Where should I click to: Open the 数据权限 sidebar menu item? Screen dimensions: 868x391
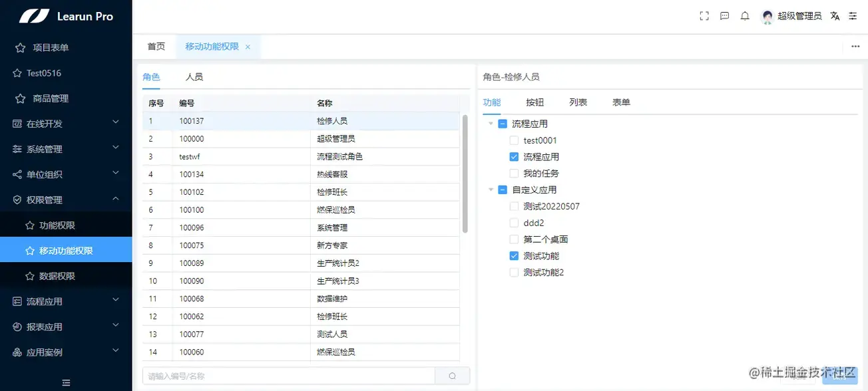(57, 274)
